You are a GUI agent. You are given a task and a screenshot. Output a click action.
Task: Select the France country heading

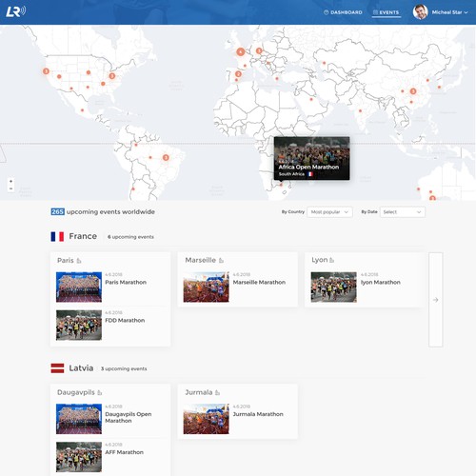point(83,236)
